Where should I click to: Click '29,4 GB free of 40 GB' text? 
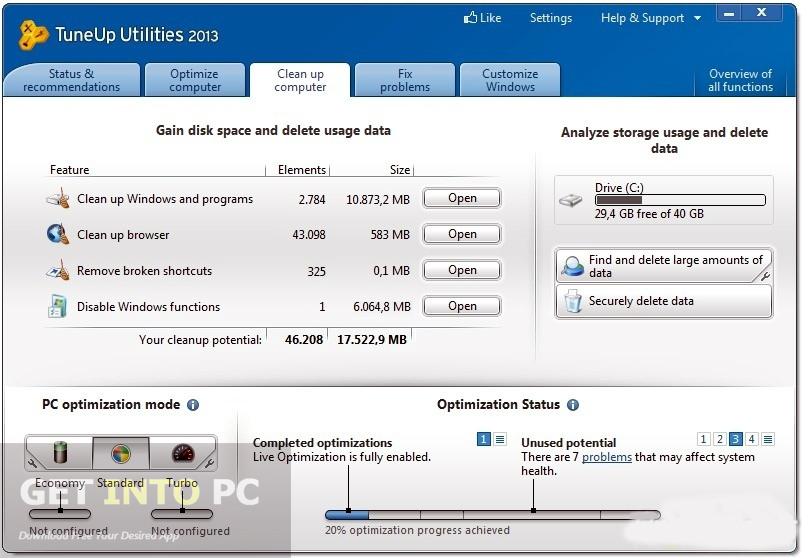pyautogui.click(x=649, y=214)
